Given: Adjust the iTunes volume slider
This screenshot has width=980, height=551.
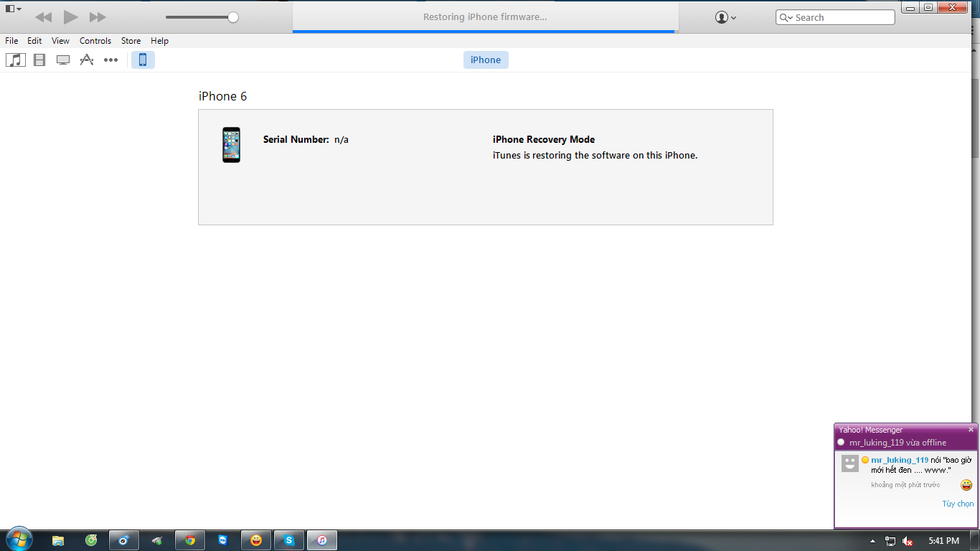Looking at the screenshot, I should pos(202,17).
